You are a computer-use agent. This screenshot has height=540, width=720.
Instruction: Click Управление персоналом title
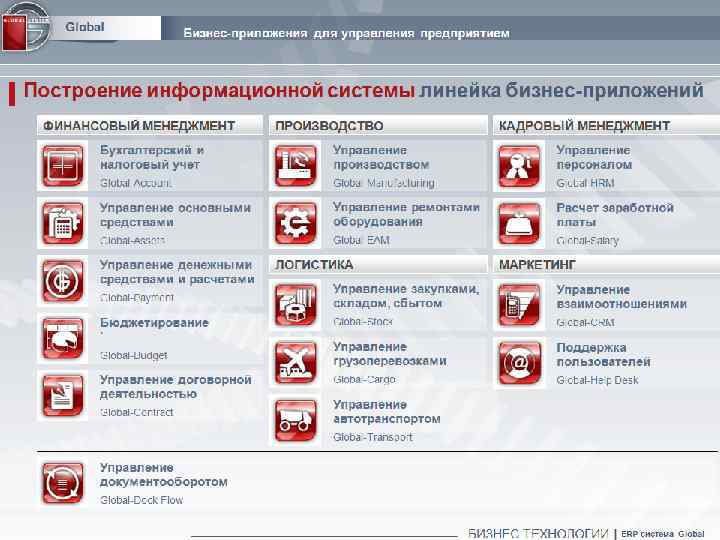[x=594, y=158]
